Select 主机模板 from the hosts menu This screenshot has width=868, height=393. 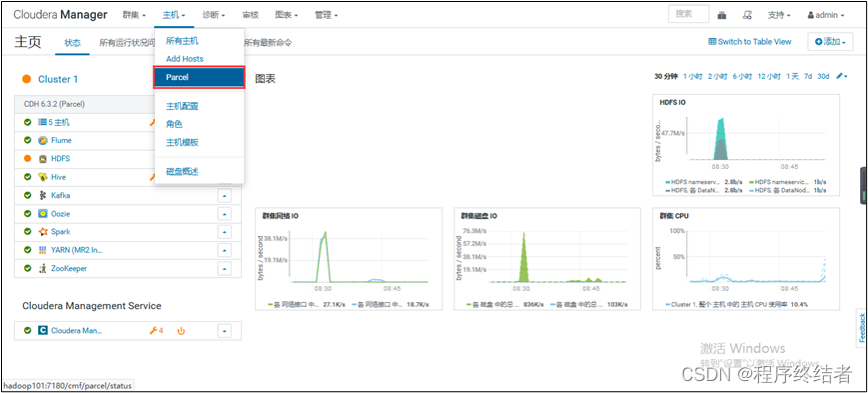(182, 142)
